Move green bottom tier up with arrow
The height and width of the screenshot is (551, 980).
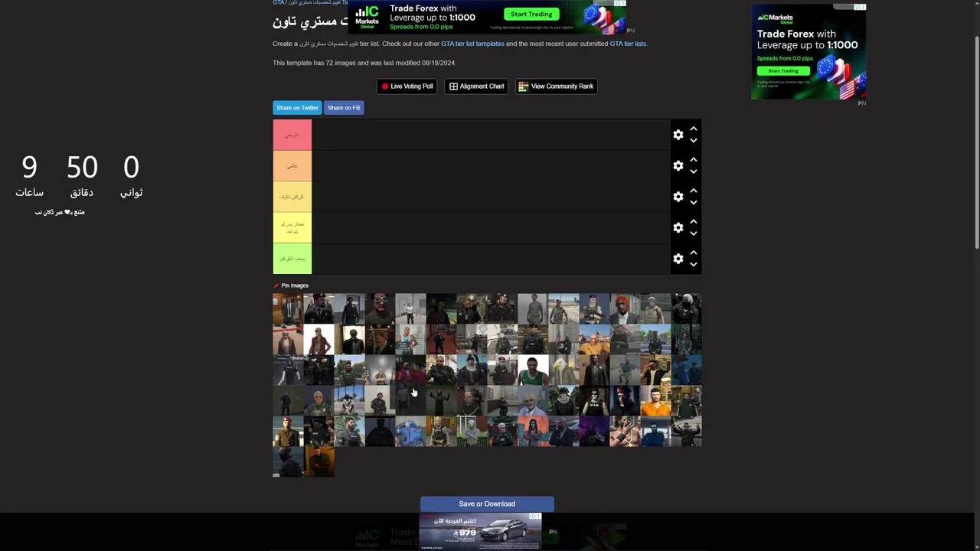693,253
